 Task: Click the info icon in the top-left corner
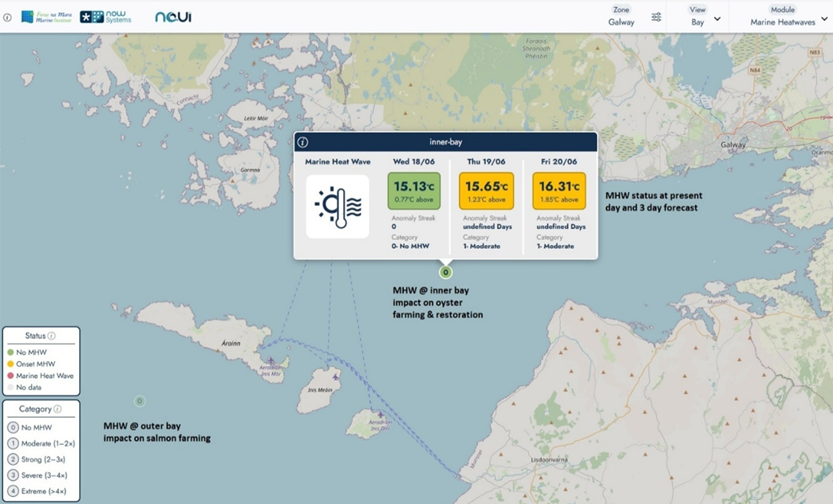coord(7,17)
